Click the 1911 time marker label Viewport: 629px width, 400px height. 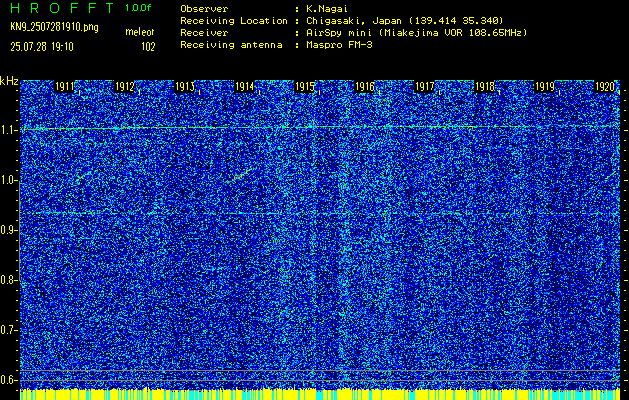[65, 87]
